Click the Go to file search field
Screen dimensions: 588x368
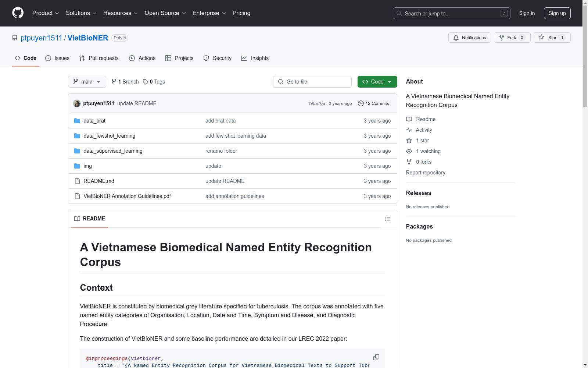click(x=312, y=82)
